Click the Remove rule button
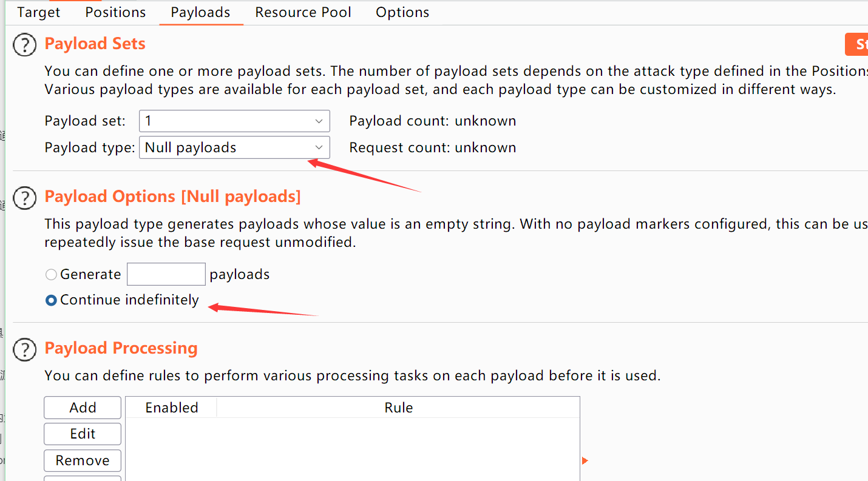 (83, 461)
